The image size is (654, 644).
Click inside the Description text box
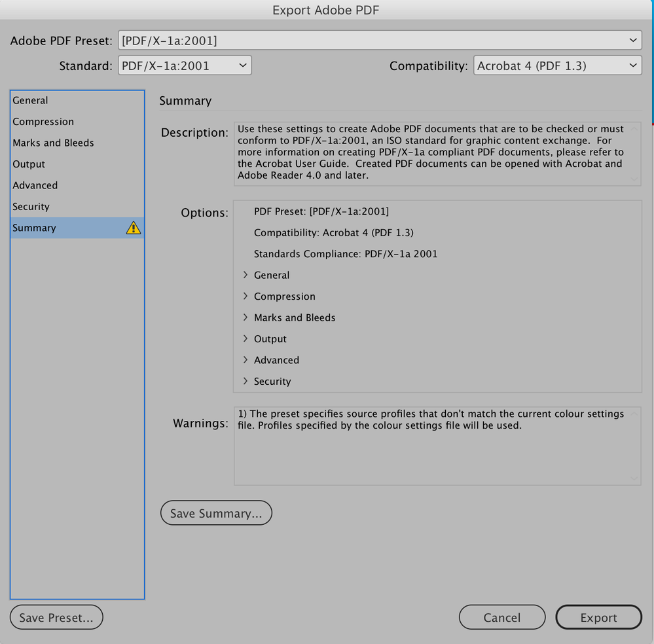pyautogui.click(x=437, y=154)
